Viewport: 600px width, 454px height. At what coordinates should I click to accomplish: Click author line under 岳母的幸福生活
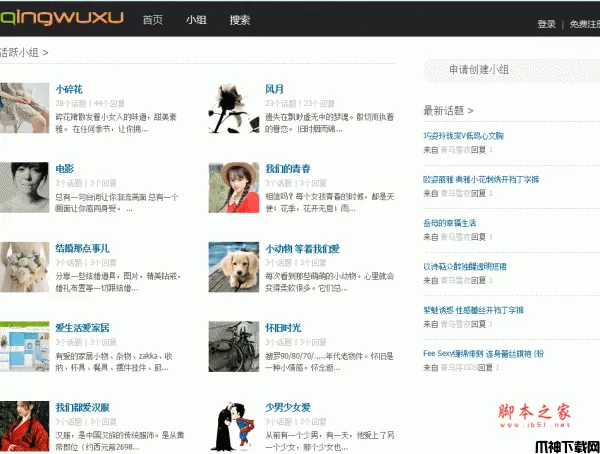click(x=458, y=237)
